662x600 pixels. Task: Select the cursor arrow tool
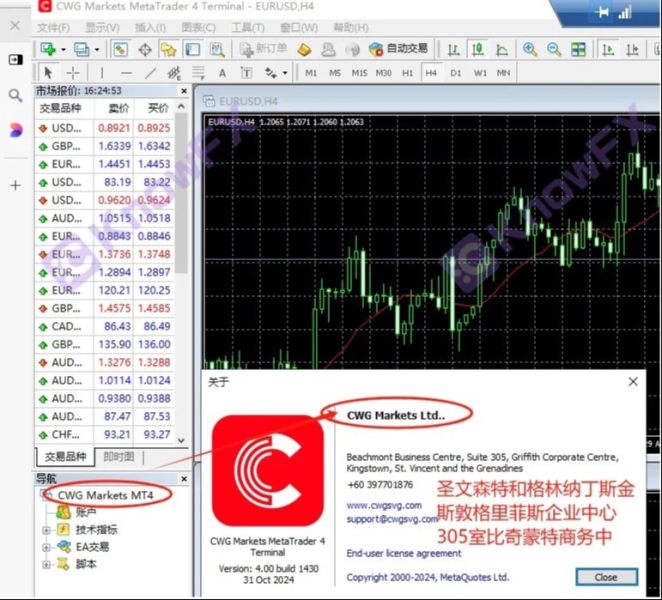[48, 73]
